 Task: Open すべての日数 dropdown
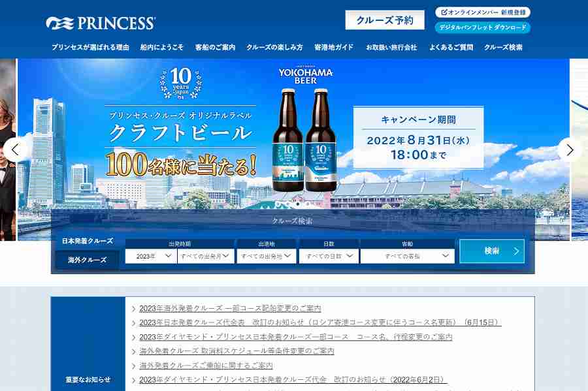[329, 256]
